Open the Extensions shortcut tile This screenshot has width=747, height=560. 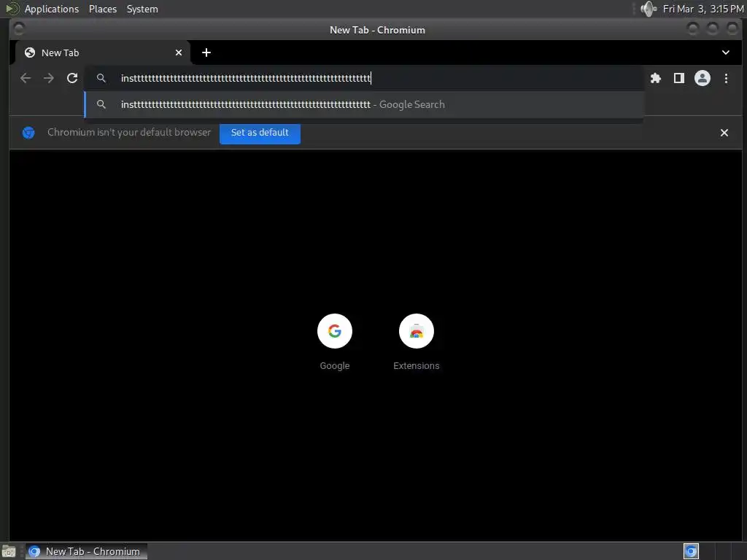pyautogui.click(x=417, y=342)
